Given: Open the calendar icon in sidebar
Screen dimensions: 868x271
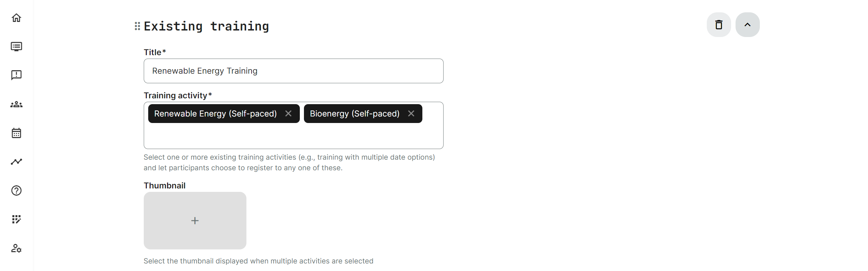Looking at the screenshot, I should [16, 133].
